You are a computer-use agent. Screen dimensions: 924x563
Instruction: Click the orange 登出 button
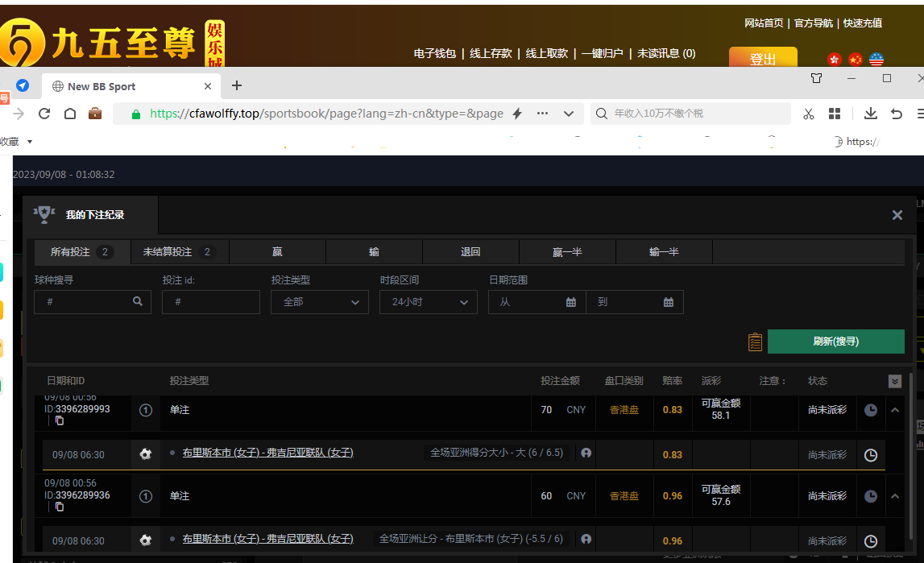(762, 59)
